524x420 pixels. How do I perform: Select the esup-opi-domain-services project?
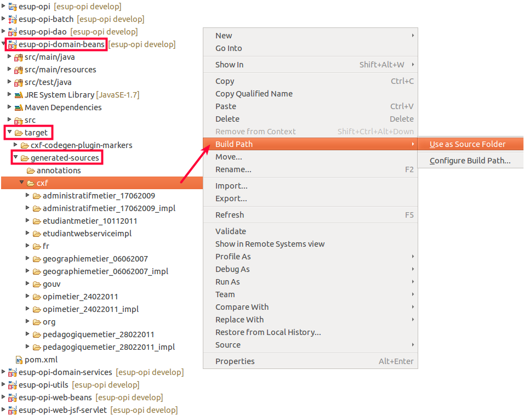click(65, 372)
